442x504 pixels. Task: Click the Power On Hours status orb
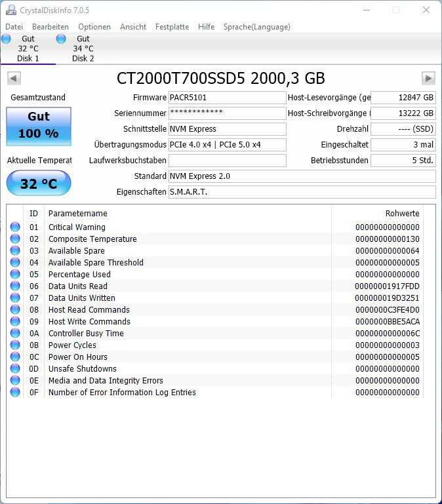tap(15, 357)
